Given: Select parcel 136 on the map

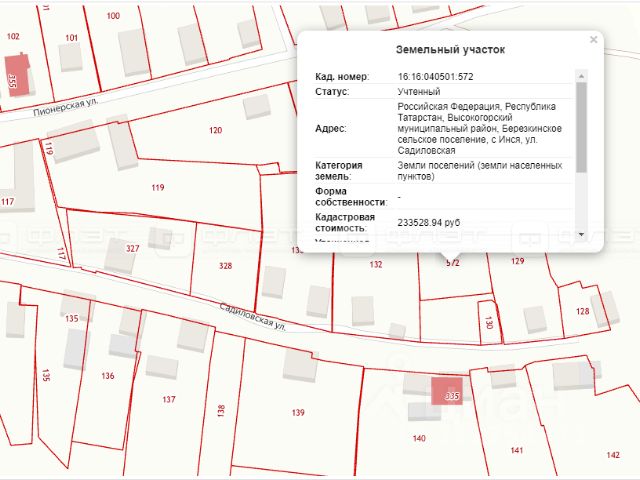Looking at the screenshot, I should click(108, 376).
